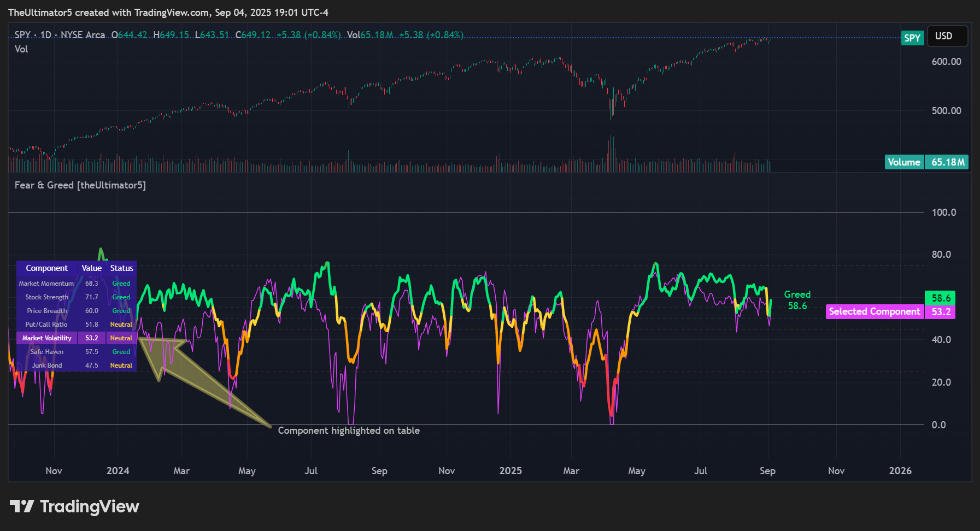Click the 57.5 value for Safe Haven
The height and width of the screenshot is (531, 980).
[x=92, y=352]
